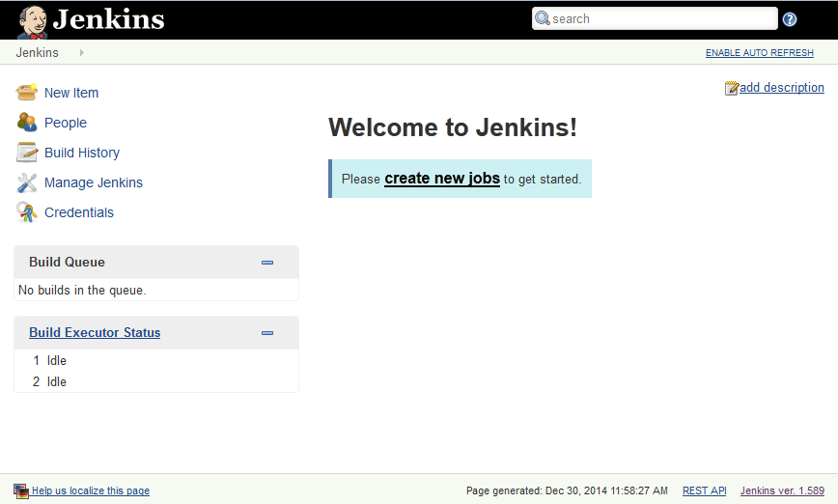This screenshot has width=838, height=504.
Task: Follow the create new jobs link
Action: (442, 178)
